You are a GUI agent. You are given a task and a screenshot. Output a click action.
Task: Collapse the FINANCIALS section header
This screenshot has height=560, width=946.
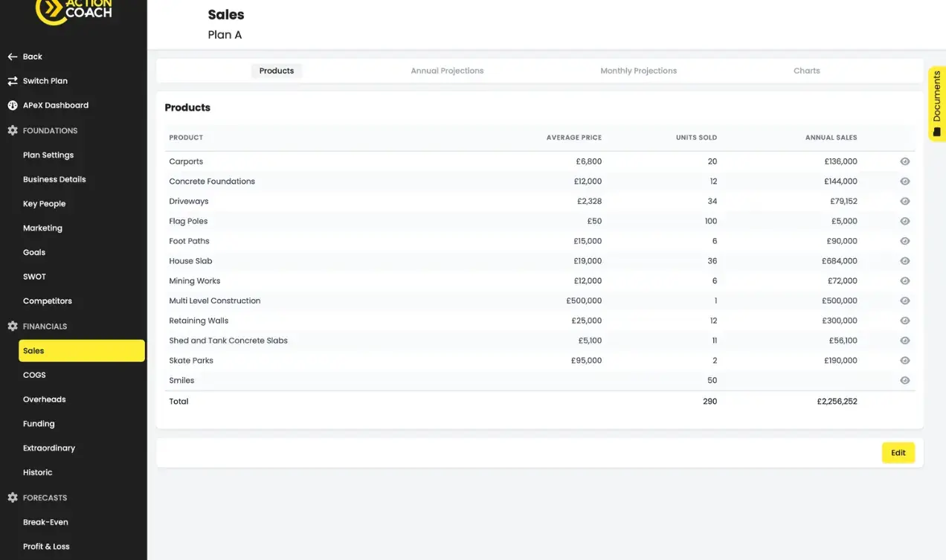pyautogui.click(x=45, y=326)
